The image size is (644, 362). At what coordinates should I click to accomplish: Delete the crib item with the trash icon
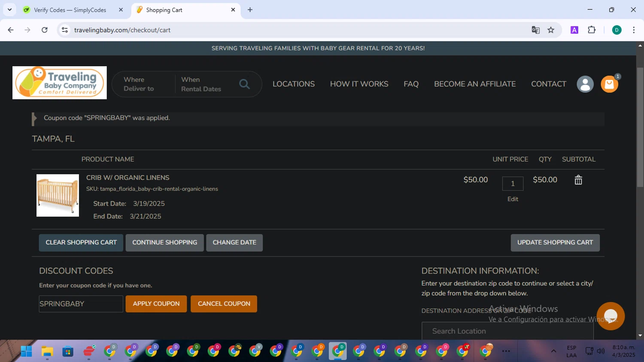point(578,180)
